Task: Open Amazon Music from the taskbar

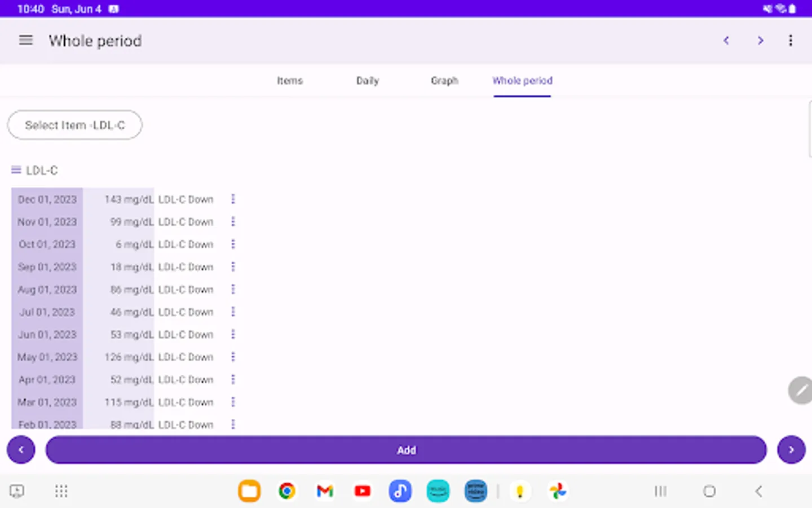Action: (438, 491)
